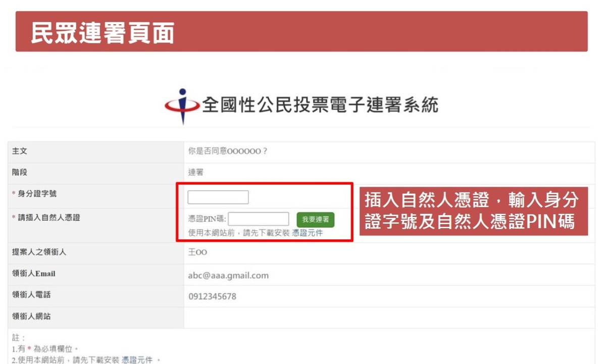The image size is (606, 364).
Task: Select the phone number 0912345678
Action: [212, 296]
